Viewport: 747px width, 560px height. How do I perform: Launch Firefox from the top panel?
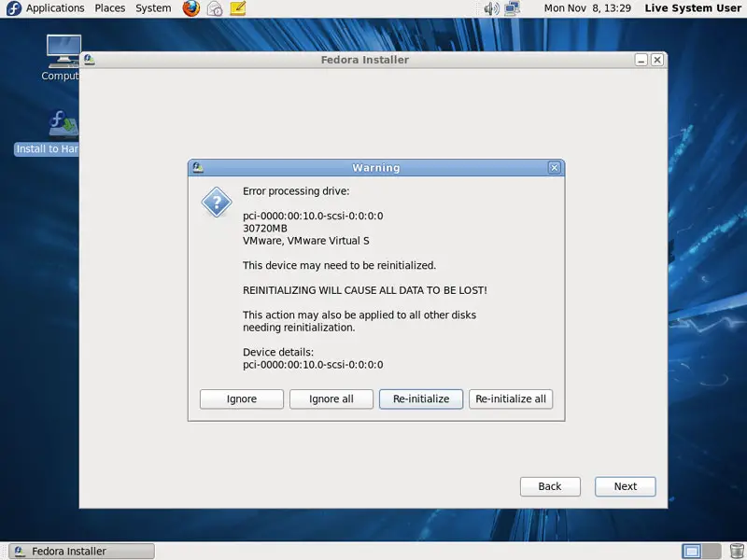[191, 8]
